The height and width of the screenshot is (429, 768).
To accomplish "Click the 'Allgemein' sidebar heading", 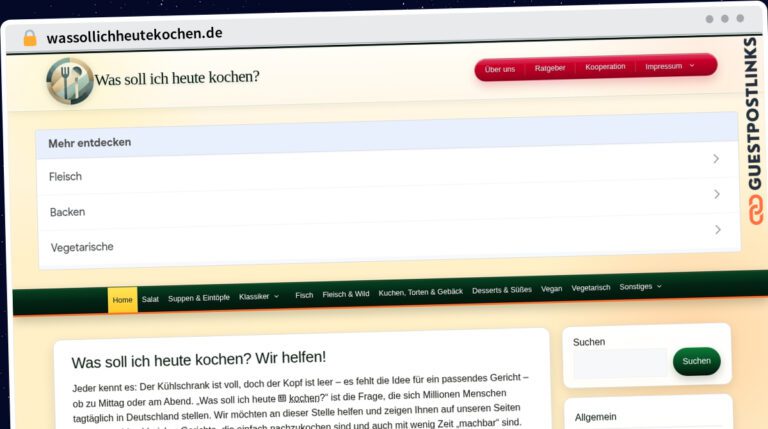I will pyautogui.click(x=595, y=417).
